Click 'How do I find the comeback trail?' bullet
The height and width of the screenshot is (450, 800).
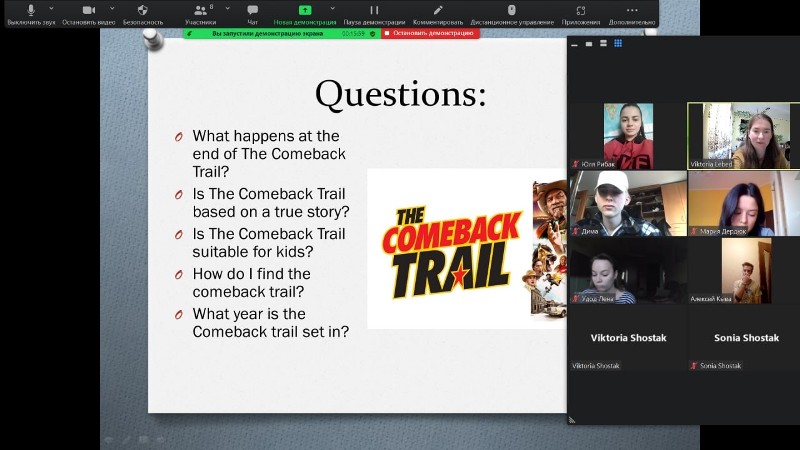pos(252,283)
